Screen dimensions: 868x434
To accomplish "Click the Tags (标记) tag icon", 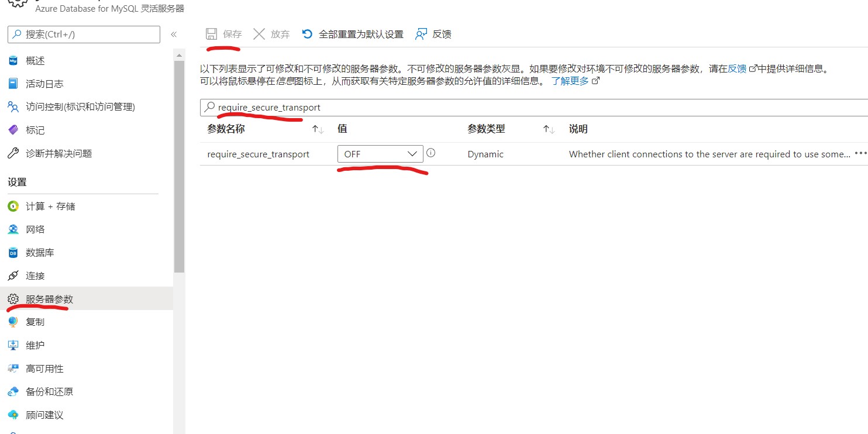I will [x=13, y=130].
